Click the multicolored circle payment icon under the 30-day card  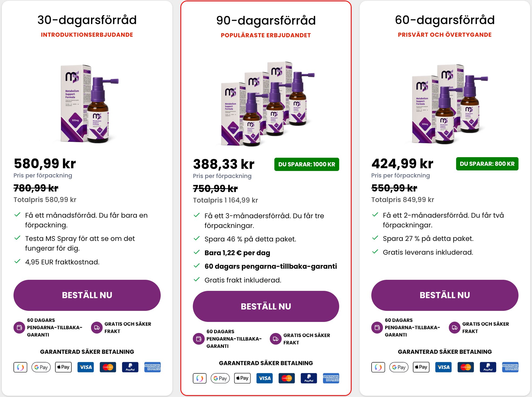point(20,367)
